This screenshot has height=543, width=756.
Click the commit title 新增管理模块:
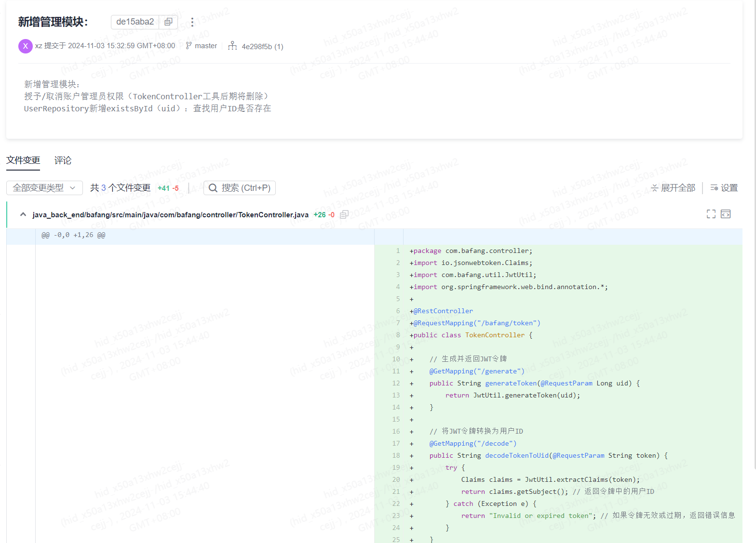53,22
